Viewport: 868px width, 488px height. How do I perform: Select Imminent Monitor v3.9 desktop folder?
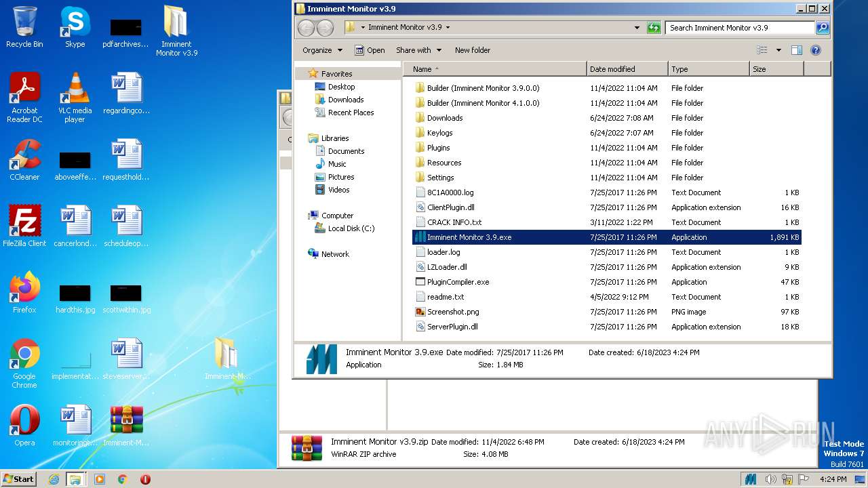176,31
